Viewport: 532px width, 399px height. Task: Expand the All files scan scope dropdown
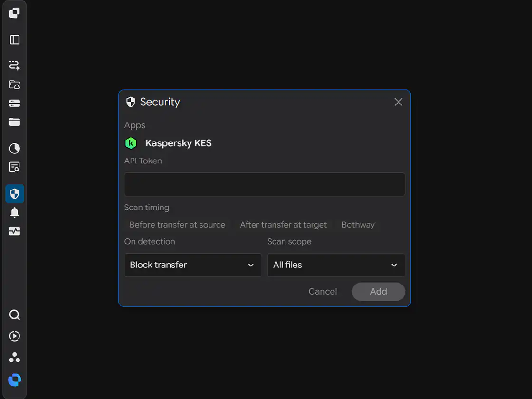coord(336,265)
